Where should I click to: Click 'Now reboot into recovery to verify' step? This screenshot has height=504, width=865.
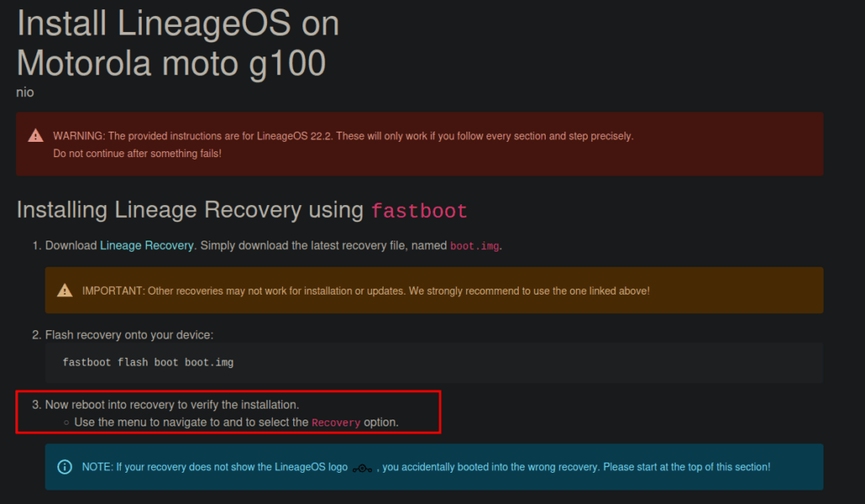click(x=172, y=404)
